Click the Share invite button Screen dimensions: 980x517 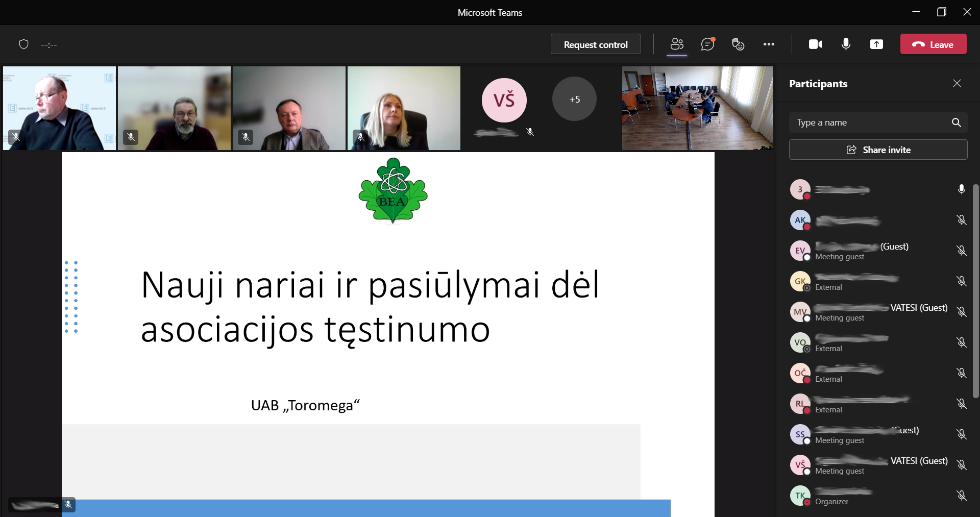pyautogui.click(x=878, y=150)
